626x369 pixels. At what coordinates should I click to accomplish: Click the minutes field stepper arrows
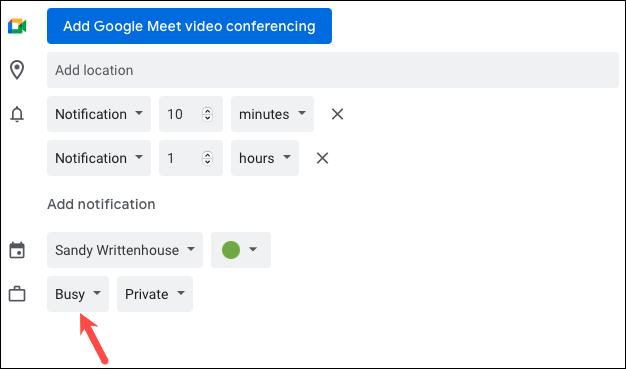(x=207, y=114)
